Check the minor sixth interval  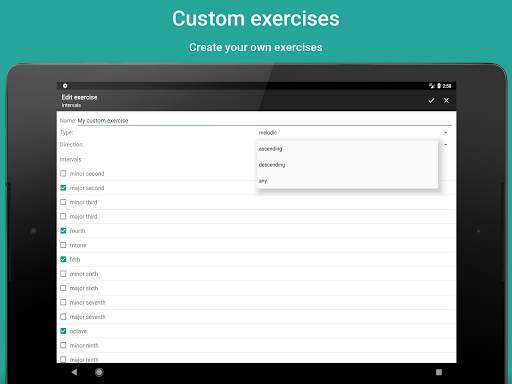pos(63,274)
